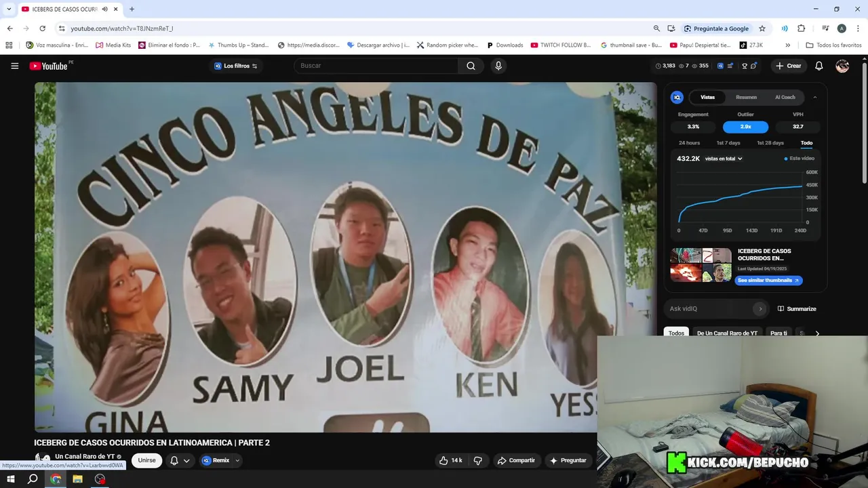
Task: Click the browser address bar URL
Action: [122, 28]
